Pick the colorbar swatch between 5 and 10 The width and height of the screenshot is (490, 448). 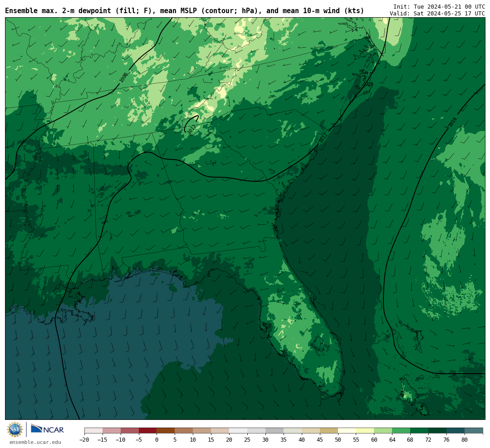(x=184, y=431)
